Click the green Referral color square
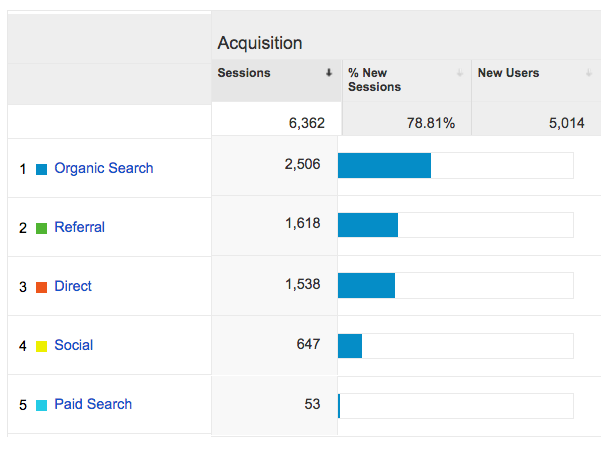The image size is (601, 453). (x=42, y=228)
